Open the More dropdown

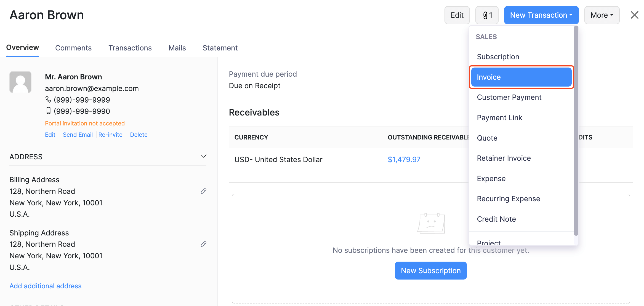tap(602, 15)
